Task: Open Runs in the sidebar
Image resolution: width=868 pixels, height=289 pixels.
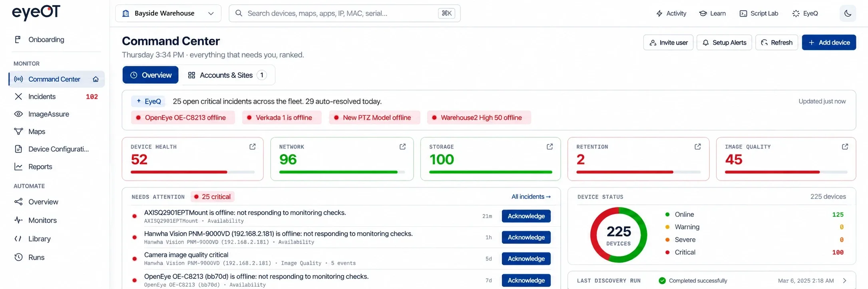Action: 56,257
